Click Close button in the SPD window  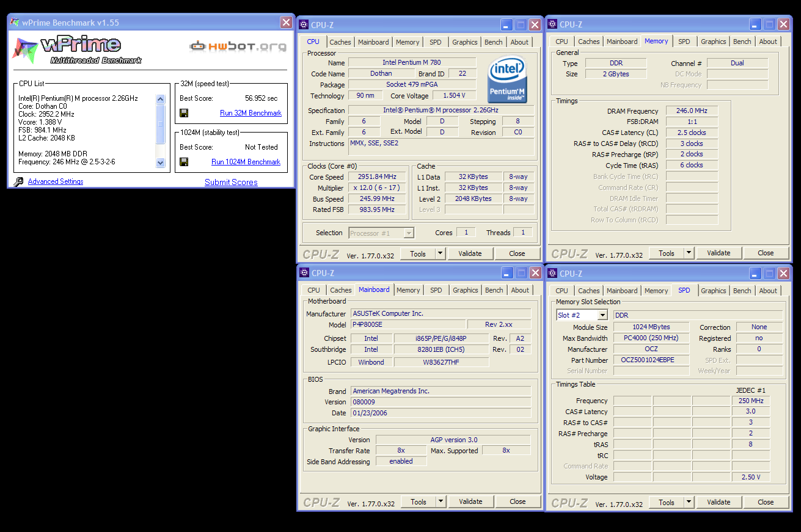766,502
